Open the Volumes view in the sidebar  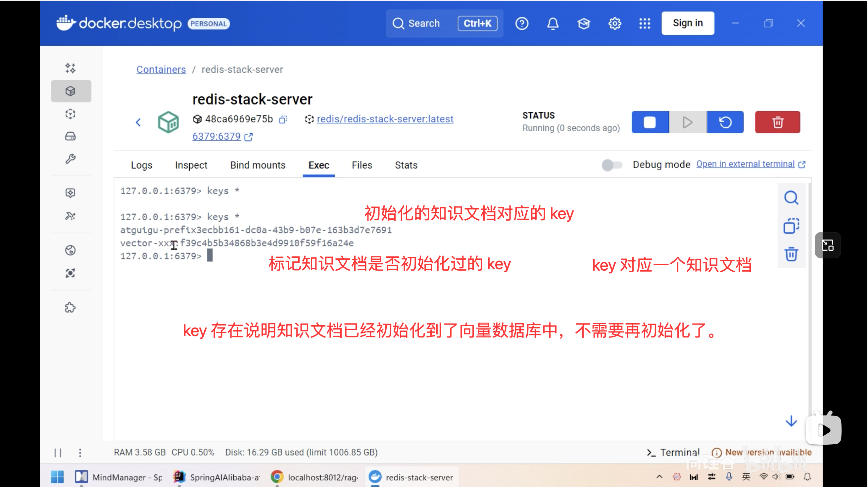pyautogui.click(x=71, y=136)
